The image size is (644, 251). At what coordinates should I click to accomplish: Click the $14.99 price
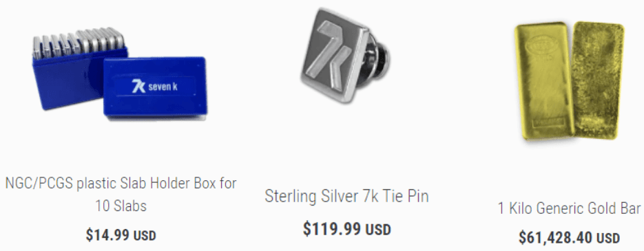click(107, 235)
